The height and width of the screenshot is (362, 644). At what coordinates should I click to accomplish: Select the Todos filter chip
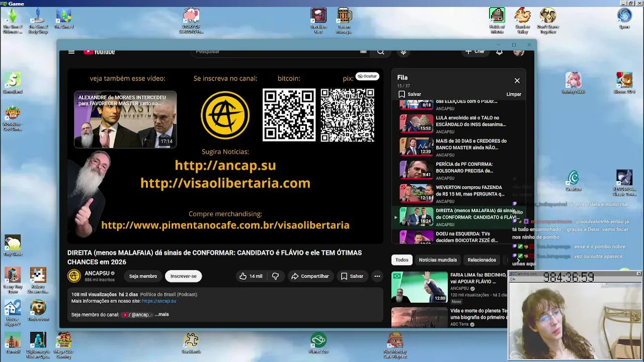(401, 260)
